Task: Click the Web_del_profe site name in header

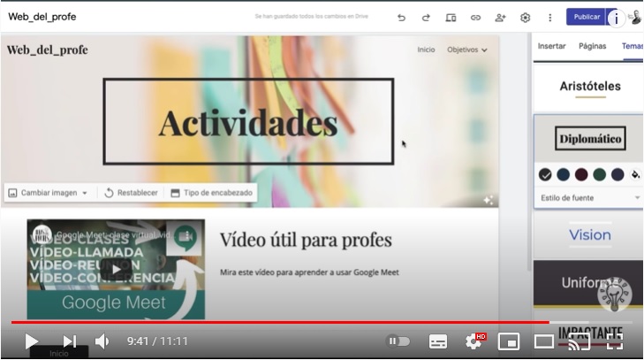Action: [x=47, y=50]
